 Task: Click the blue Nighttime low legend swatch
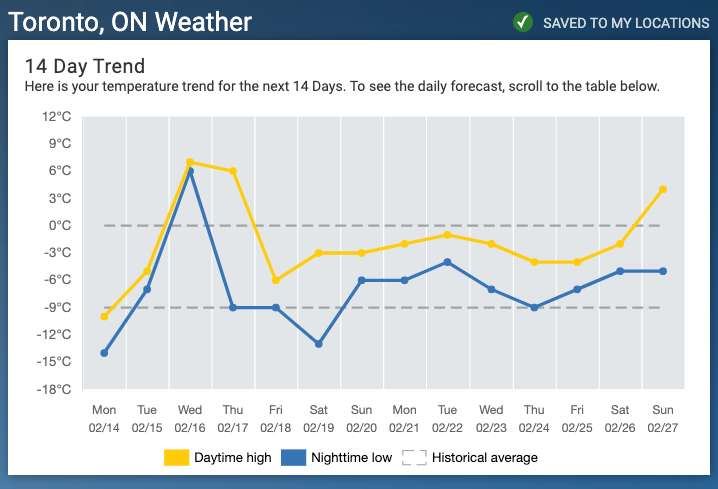[293, 457]
